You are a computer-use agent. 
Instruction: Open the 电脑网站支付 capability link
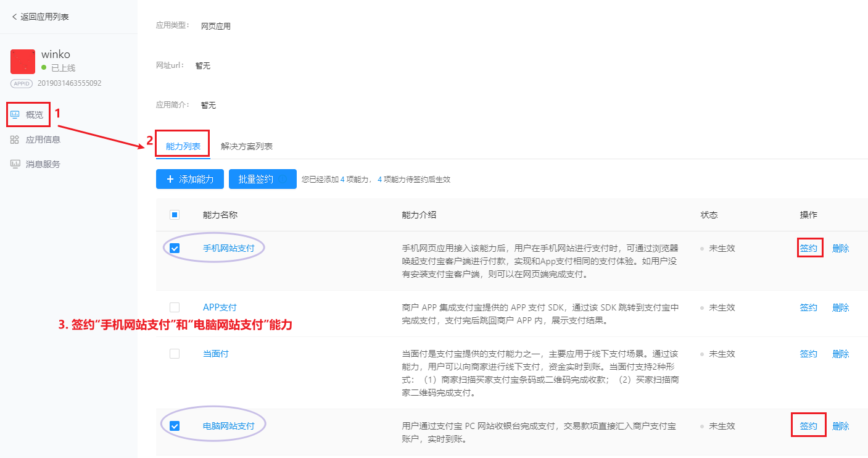point(229,426)
